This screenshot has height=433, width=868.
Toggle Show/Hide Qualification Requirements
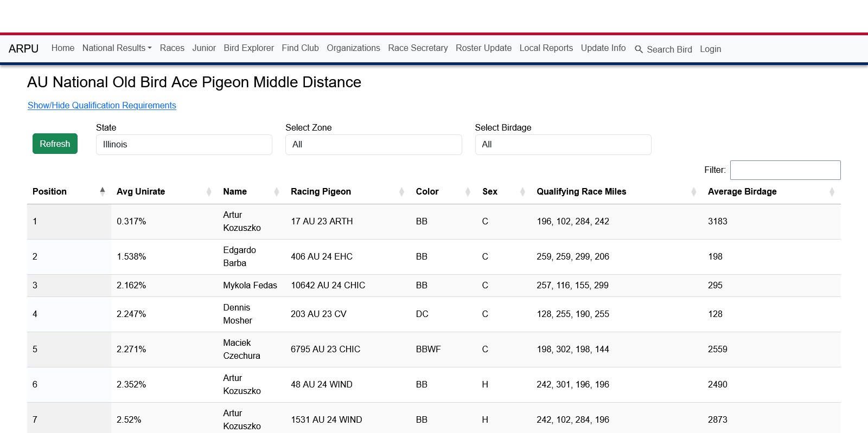102,105
